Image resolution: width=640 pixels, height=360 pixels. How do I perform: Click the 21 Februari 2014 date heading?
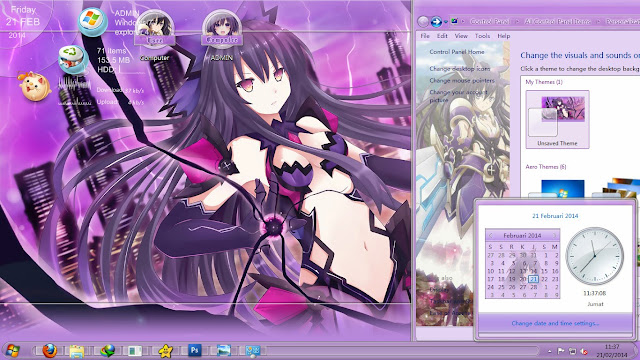tap(555, 216)
